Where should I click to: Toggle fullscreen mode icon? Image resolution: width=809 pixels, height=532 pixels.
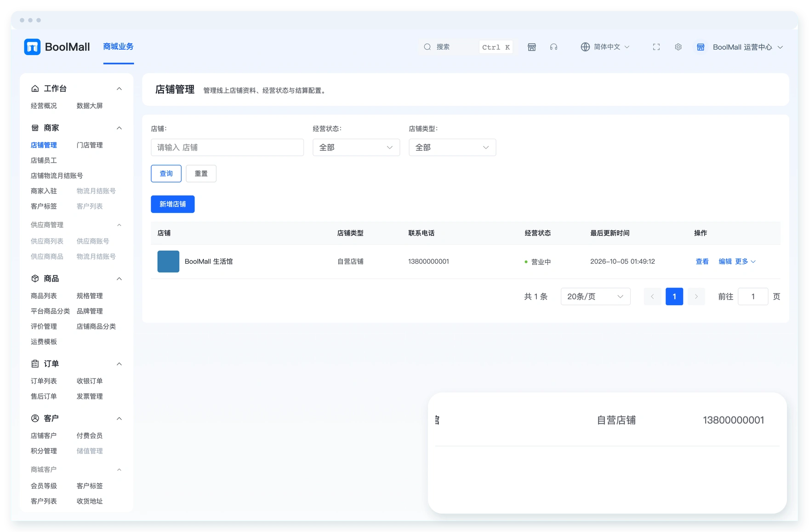[x=656, y=47]
